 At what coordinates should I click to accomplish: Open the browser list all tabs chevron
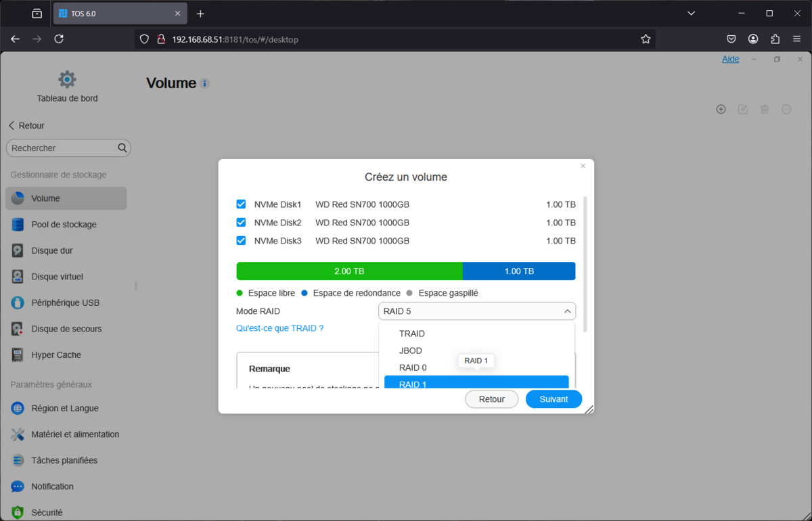pos(691,14)
